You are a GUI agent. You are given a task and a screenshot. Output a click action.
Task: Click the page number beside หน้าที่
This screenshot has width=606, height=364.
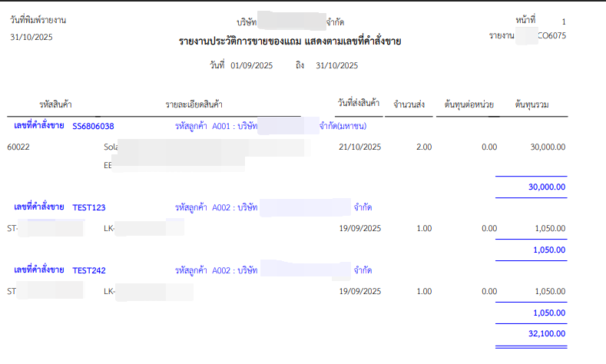click(x=564, y=22)
